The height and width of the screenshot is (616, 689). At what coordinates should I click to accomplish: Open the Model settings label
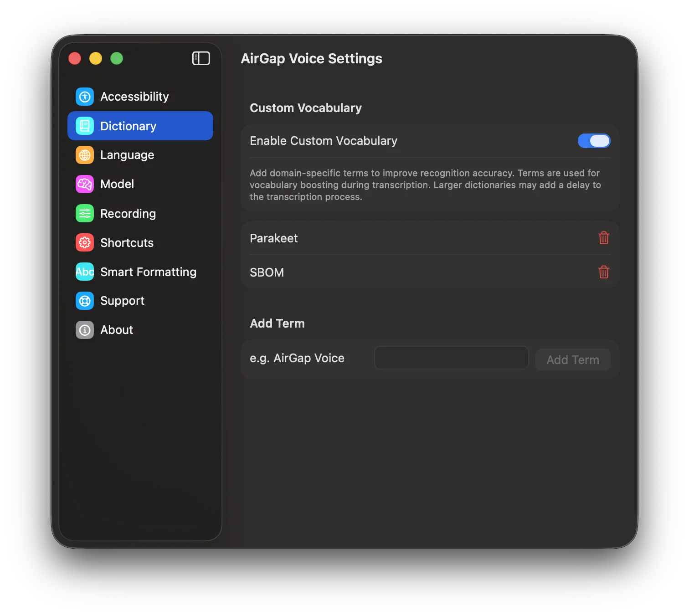(x=117, y=184)
